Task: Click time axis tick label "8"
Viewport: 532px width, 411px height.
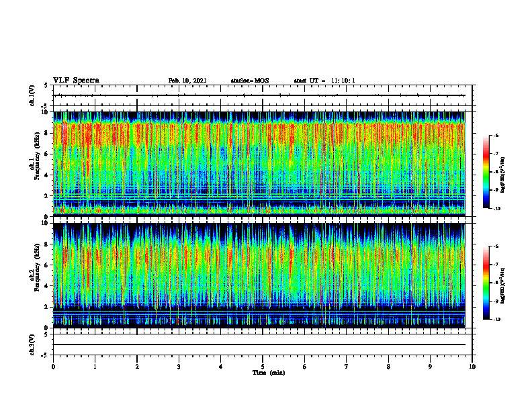Action: 388,367
